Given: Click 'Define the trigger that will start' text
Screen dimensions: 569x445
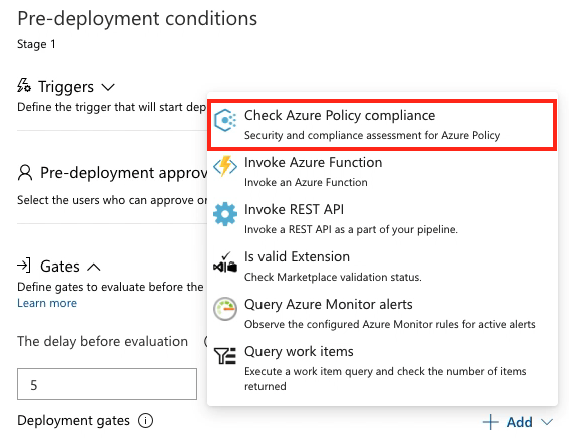Looking at the screenshot, I should (112, 107).
